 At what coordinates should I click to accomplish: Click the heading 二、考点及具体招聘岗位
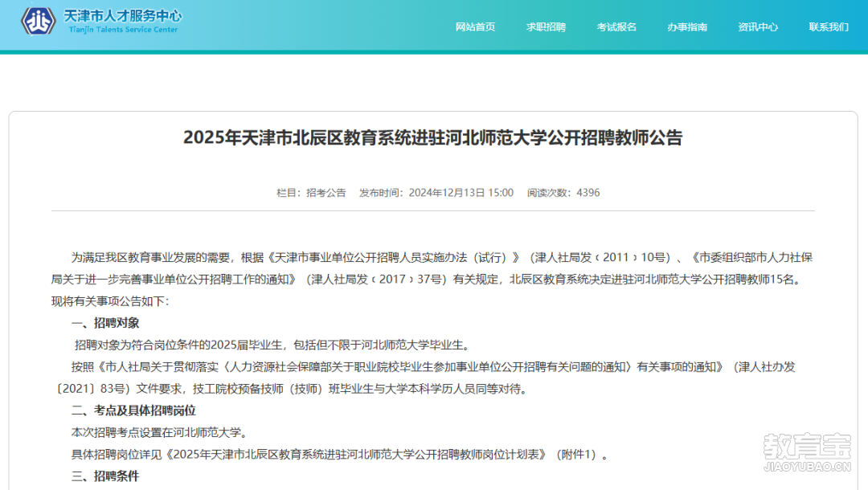pyautogui.click(x=133, y=410)
